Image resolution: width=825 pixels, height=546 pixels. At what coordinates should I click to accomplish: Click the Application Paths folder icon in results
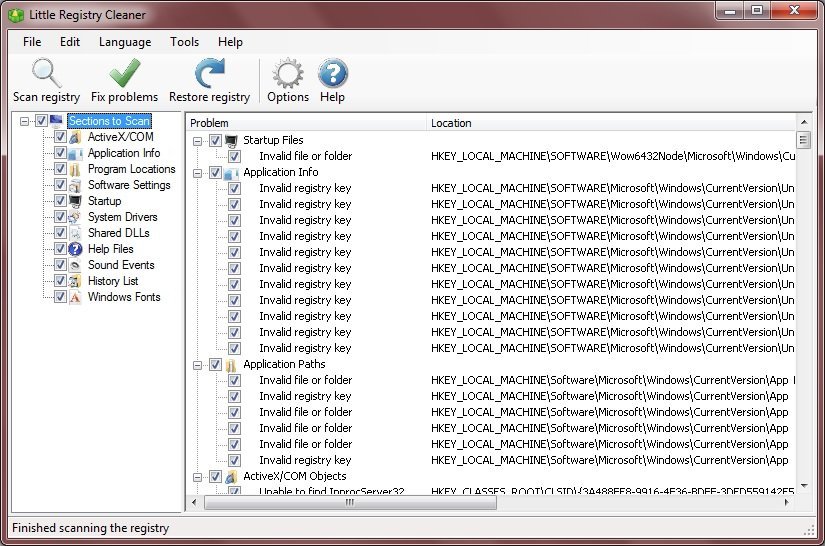[231, 365]
